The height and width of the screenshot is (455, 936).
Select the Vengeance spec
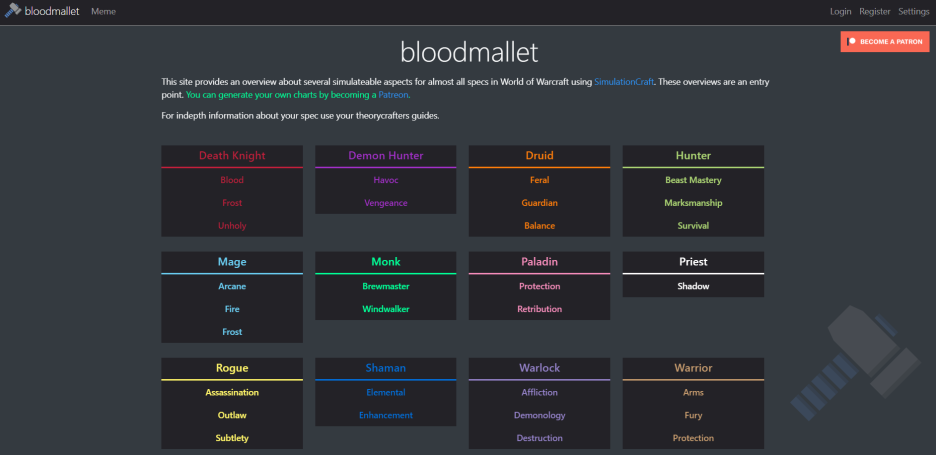click(x=386, y=203)
